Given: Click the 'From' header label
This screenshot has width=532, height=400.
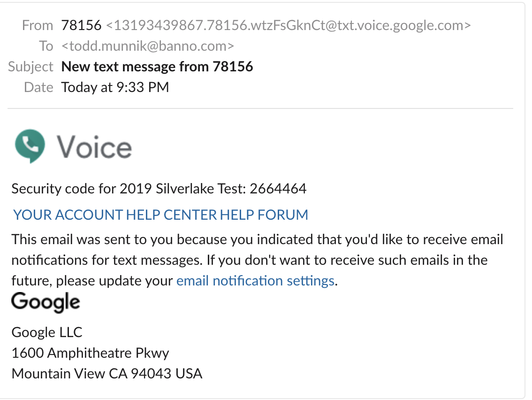Looking at the screenshot, I should (x=38, y=25).
